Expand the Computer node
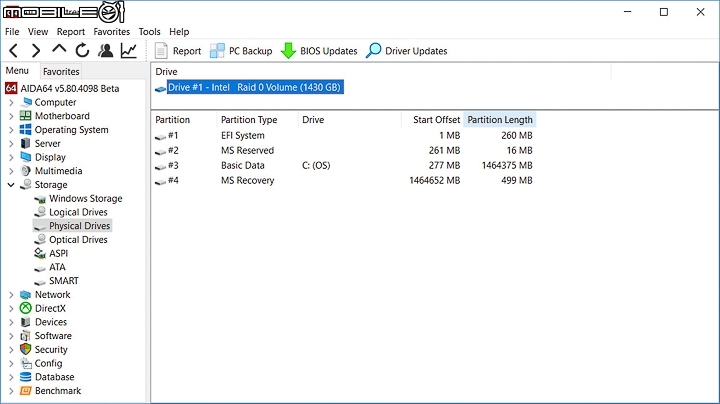The width and height of the screenshot is (720, 404). point(11,102)
